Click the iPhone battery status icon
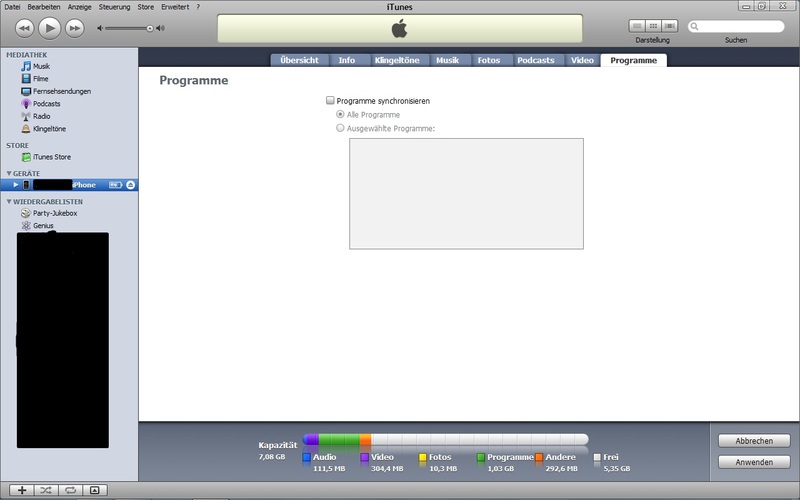Screen dimensions: 800x500 [116, 185]
